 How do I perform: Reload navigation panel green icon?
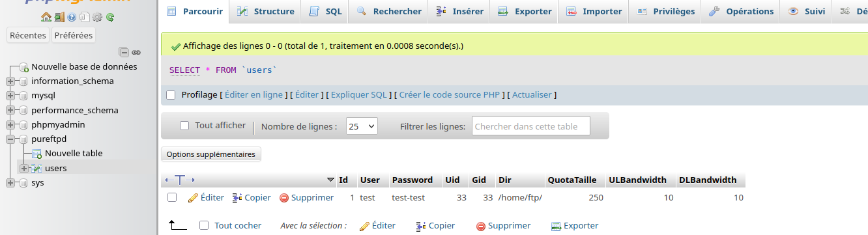tap(110, 17)
